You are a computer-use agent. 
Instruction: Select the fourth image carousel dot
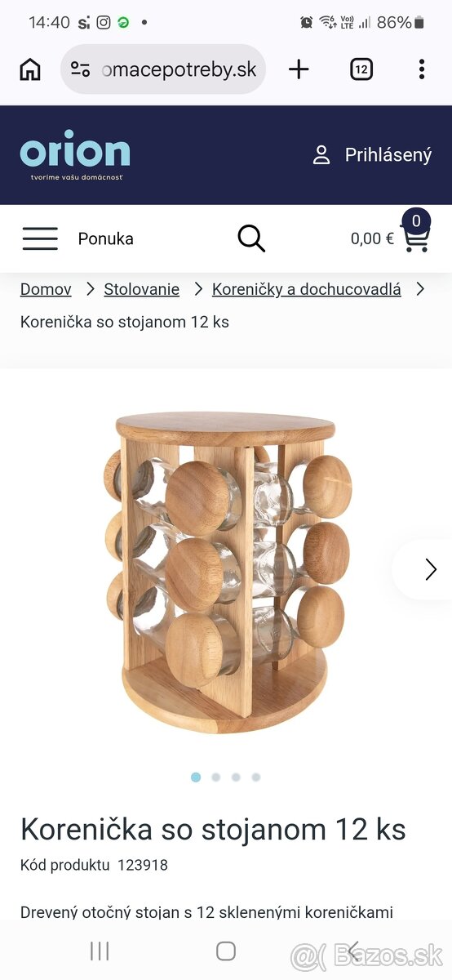(x=256, y=777)
